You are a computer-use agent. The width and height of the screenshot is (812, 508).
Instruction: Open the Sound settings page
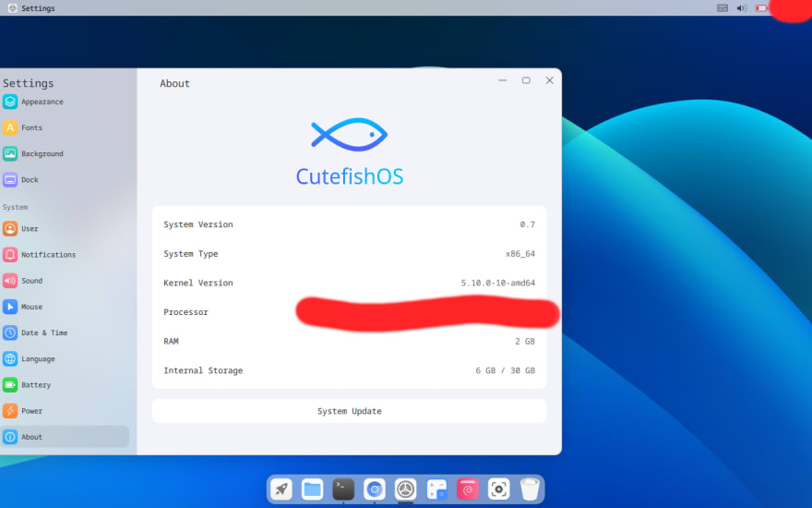(x=65, y=281)
